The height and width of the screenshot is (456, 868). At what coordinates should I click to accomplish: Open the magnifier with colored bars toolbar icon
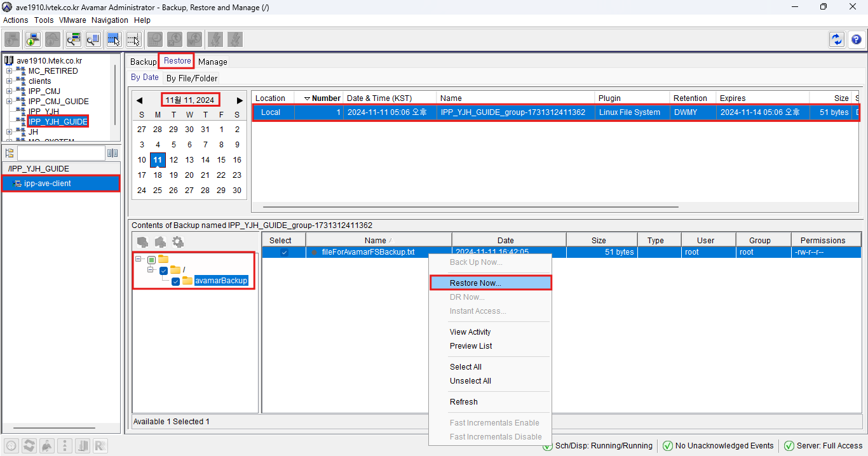[74, 39]
